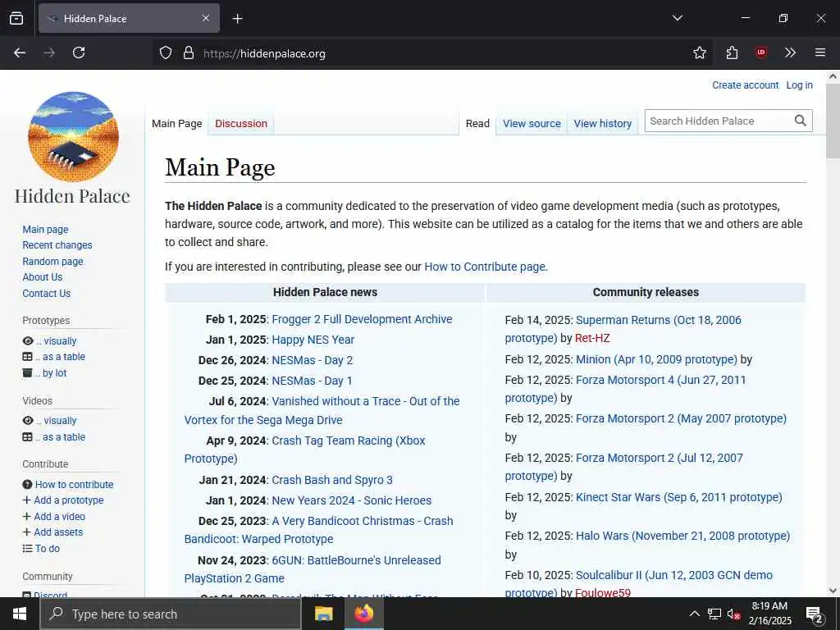Click the page vertical scrollbar thumb
Screen dimensions: 840x630
click(x=833, y=121)
